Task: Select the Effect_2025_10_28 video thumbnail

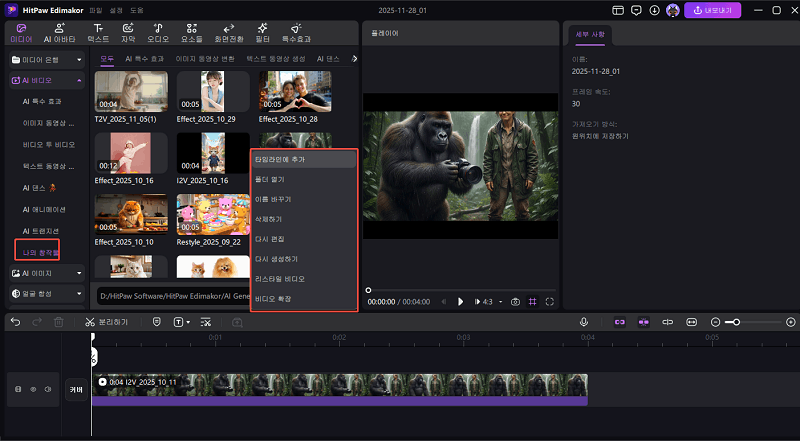Action: click(x=296, y=91)
